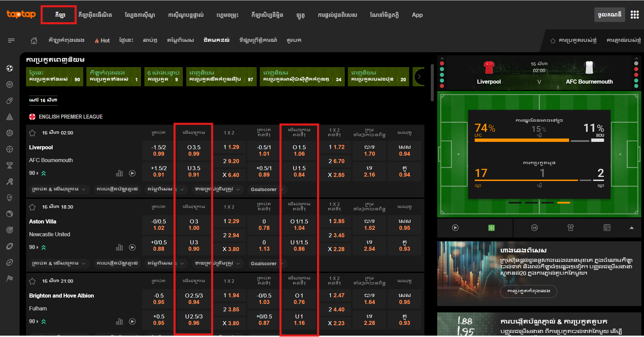Play video icon in match widget toolbar
Image resolution: width=644 pixels, height=337 pixels.
click(x=455, y=228)
